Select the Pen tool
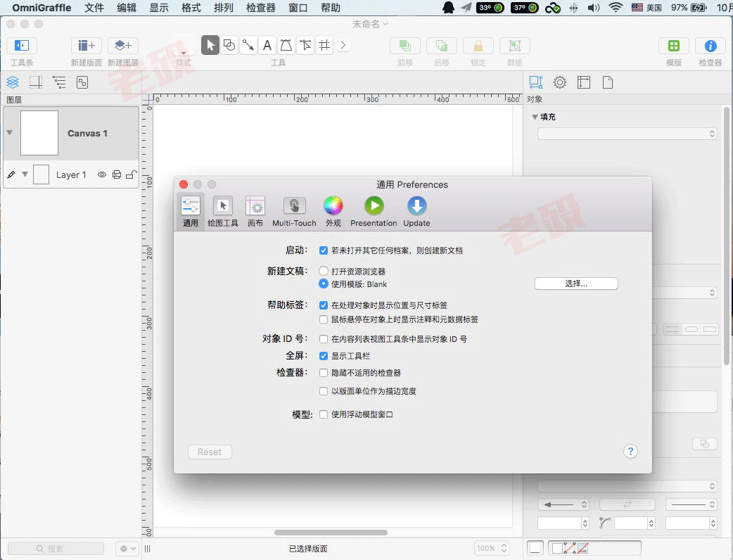The height and width of the screenshot is (560, 733). pos(286,45)
